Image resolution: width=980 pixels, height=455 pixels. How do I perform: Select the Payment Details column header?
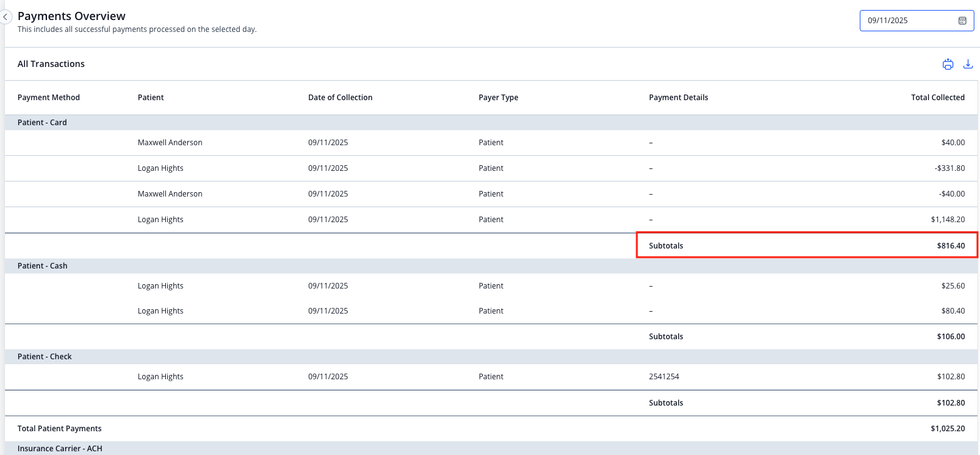pos(679,98)
